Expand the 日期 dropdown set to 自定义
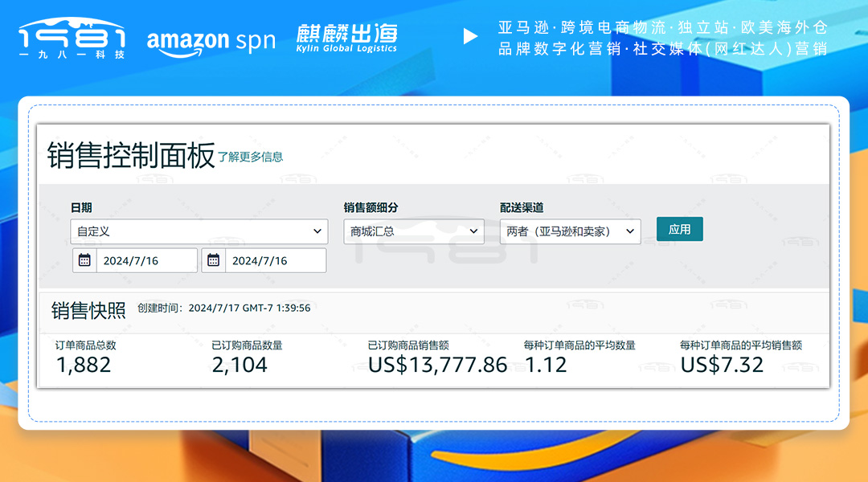The image size is (868, 482). pyautogui.click(x=199, y=231)
